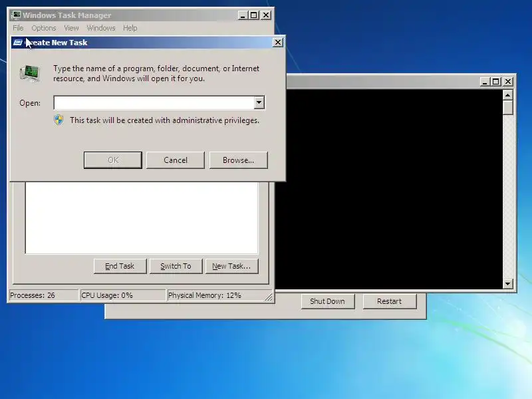Open the Browse... file picker
Viewport: 532px width, 399px height.
coord(239,160)
